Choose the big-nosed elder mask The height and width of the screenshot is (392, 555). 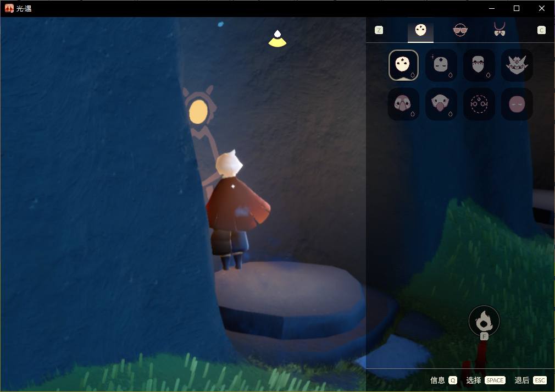click(x=441, y=104)
